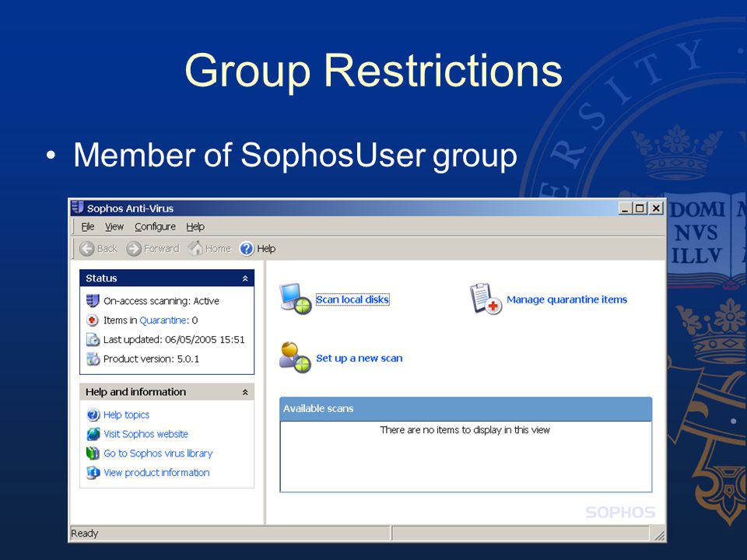Open View product information link

[x=156, y=472]
